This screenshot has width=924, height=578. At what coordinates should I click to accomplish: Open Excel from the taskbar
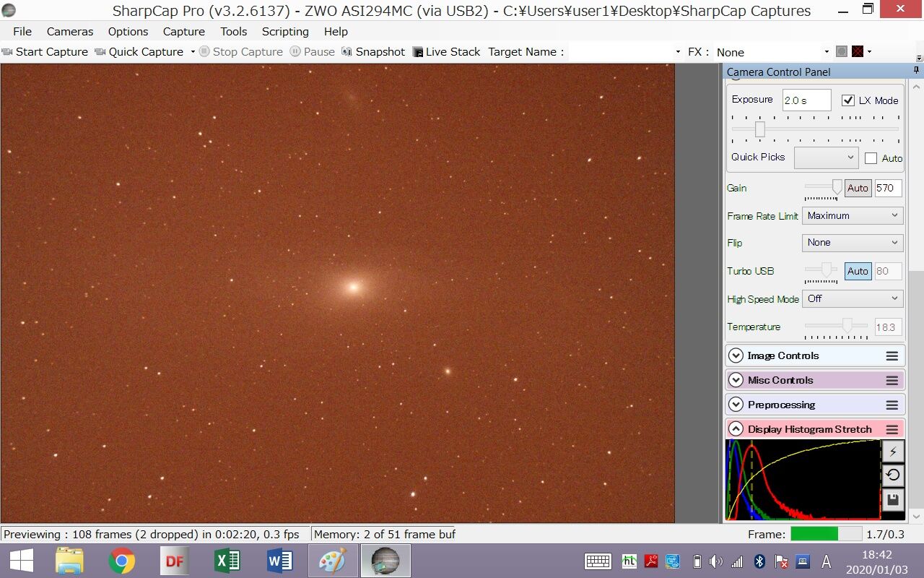coord(227,561)
